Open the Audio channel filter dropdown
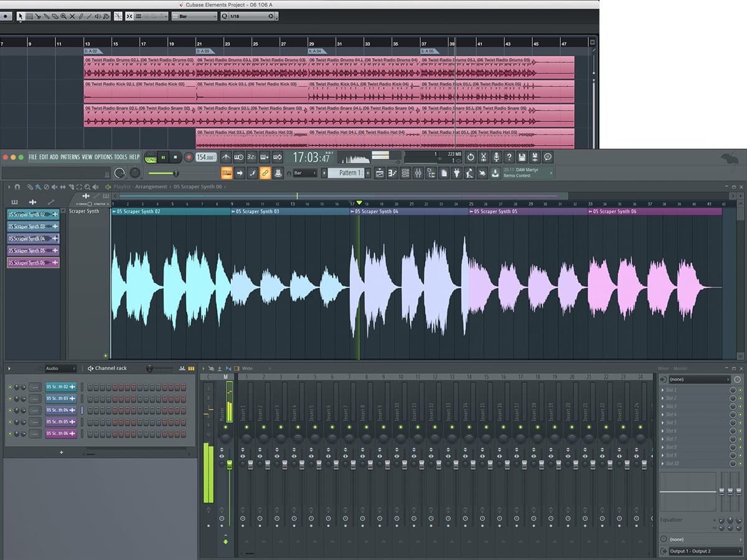 click(60, 368)
